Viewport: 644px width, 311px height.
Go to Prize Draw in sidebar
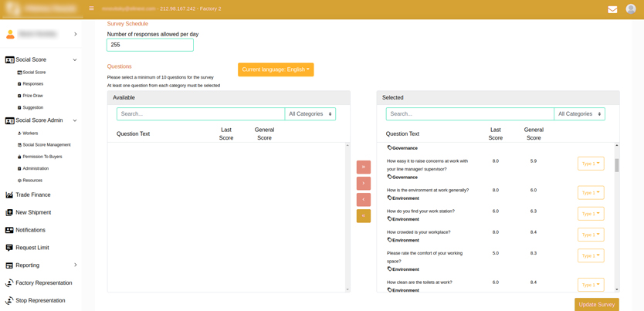click(x=32, y=96)
